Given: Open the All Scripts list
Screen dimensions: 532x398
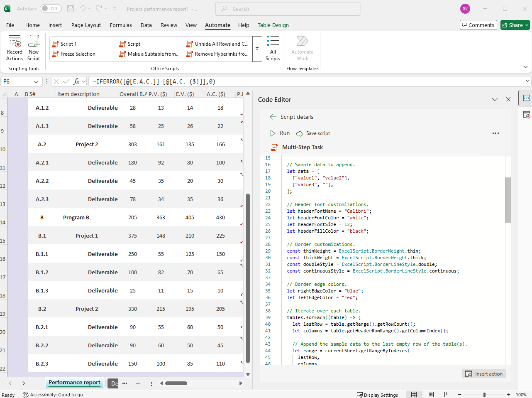Looking at the screenshot, I should tap(273, 48).
